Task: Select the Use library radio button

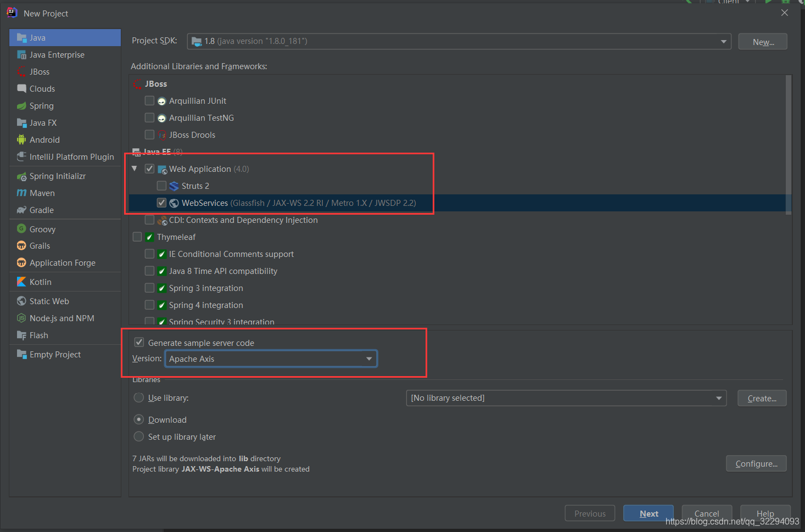Action: [x=139, y=398]
